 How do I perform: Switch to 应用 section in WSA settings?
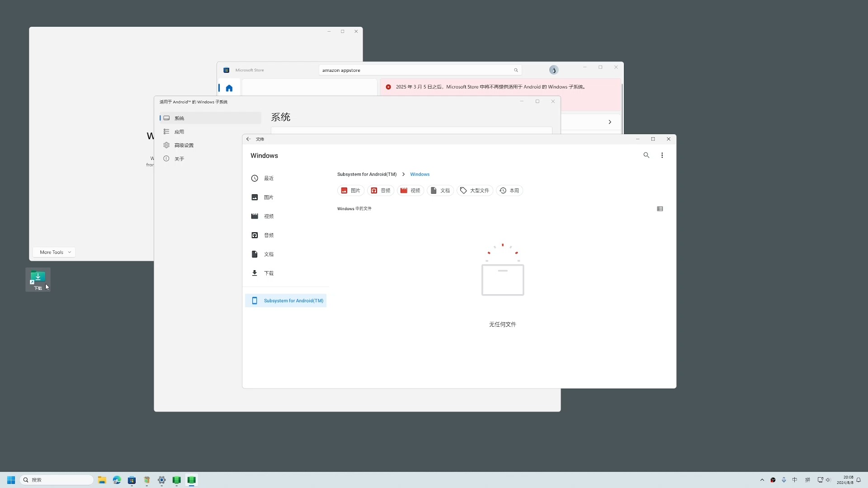[x=178, y=131]
